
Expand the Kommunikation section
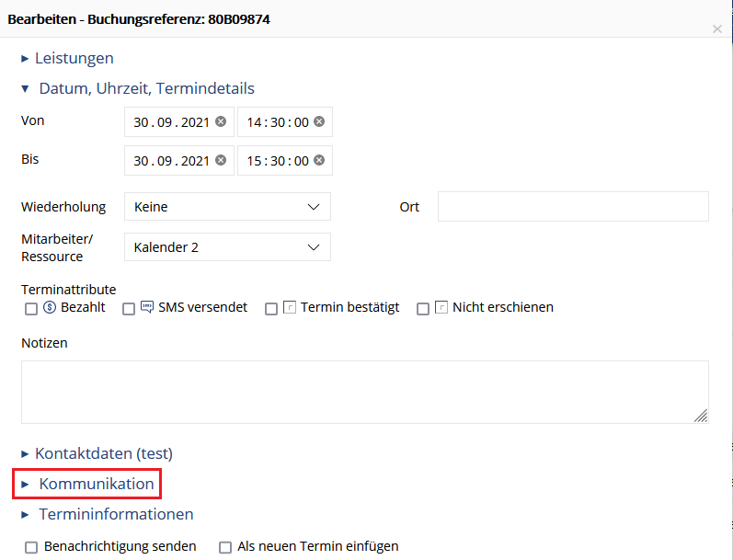pyautogui.click(x=87, y=484)
